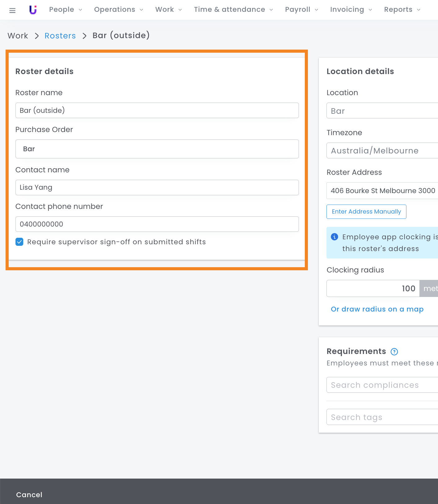The height and width of the screenshot is (504, 438).
Task: Open the Reports menu
Action: (x=402, y=10)
